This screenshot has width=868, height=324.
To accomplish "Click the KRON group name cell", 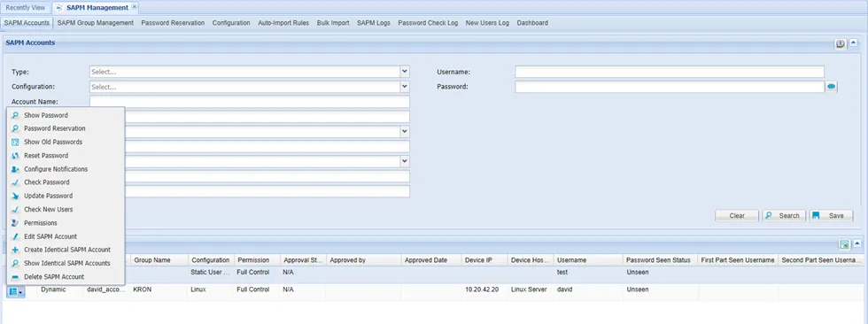I will (x=159, y=289).
